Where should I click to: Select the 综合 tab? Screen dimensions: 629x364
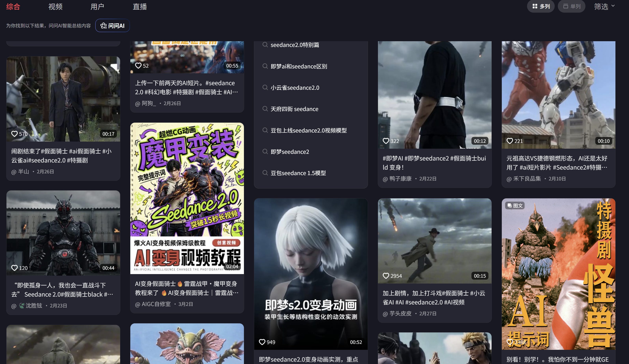(13, 7)
